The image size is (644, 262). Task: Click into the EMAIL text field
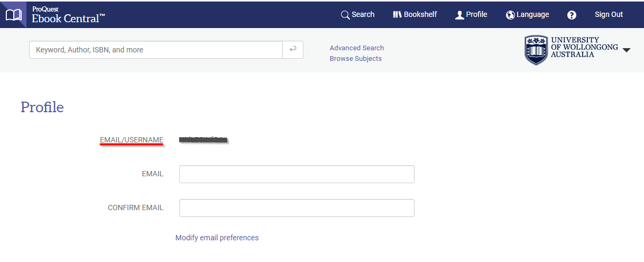point(297,174)
